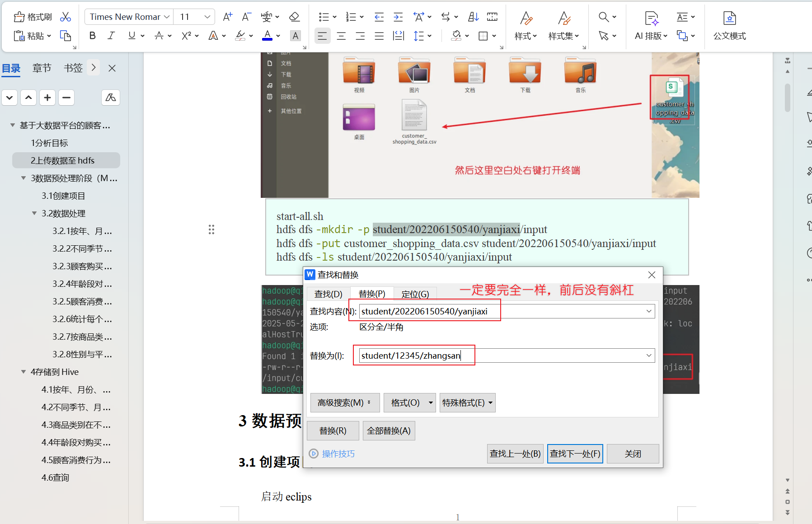
Task: Click the eraser clear formatting icon
Action: (x=294, y=17)
